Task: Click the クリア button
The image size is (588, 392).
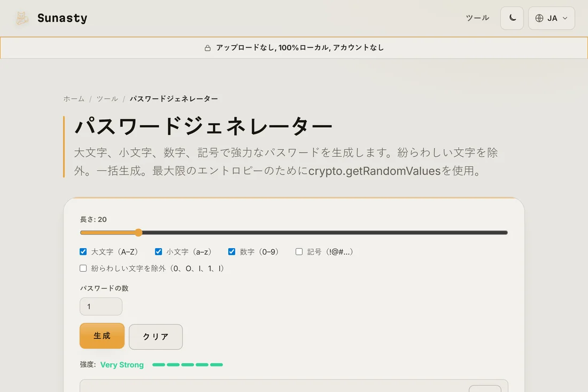Action: point(156,337)
